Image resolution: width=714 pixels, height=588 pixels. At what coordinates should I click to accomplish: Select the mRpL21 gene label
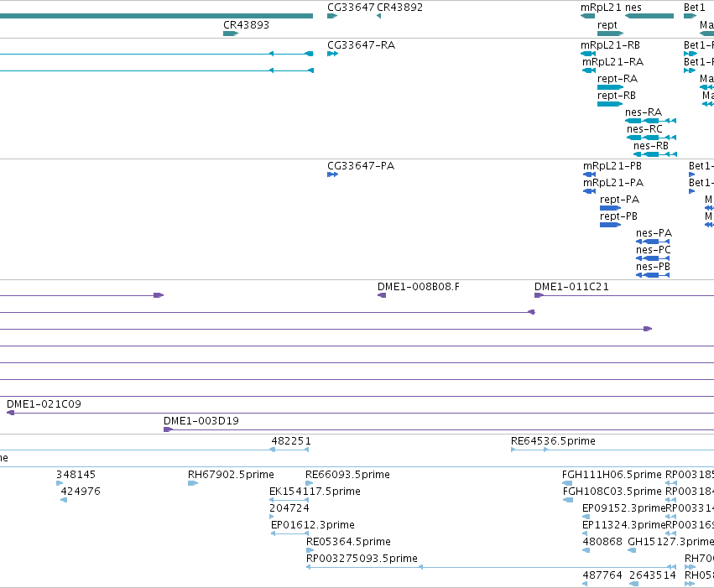pos(601,8)
